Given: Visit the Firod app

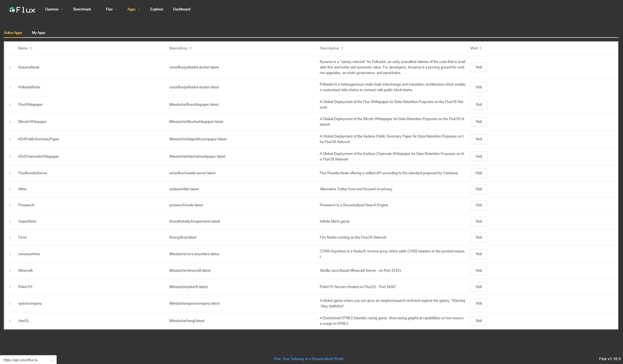Looking at the screenshot, I should [x=479, y=237].
